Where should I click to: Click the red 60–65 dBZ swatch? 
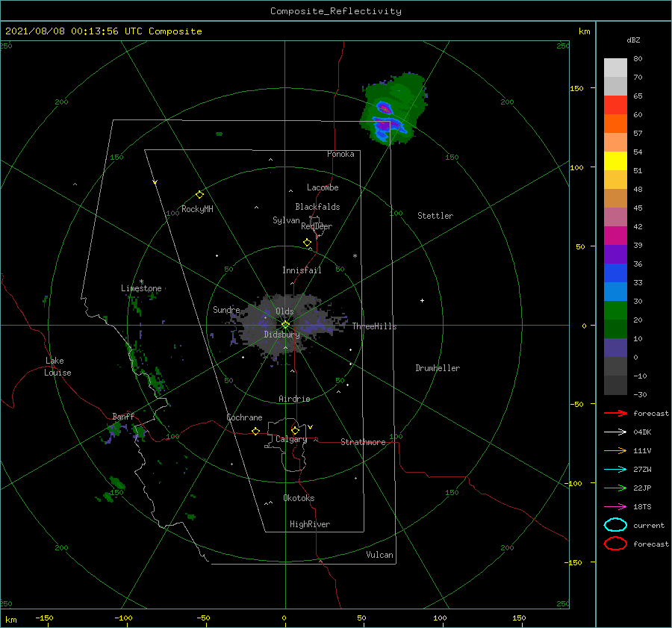coord(615,105)
